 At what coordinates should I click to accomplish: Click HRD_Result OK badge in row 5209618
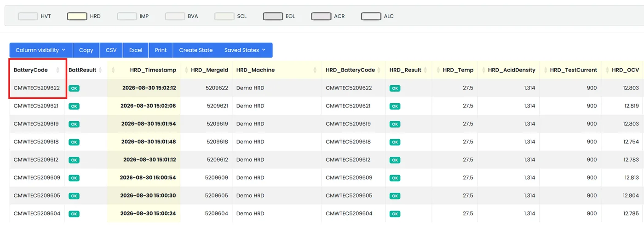tap(395, 142)
